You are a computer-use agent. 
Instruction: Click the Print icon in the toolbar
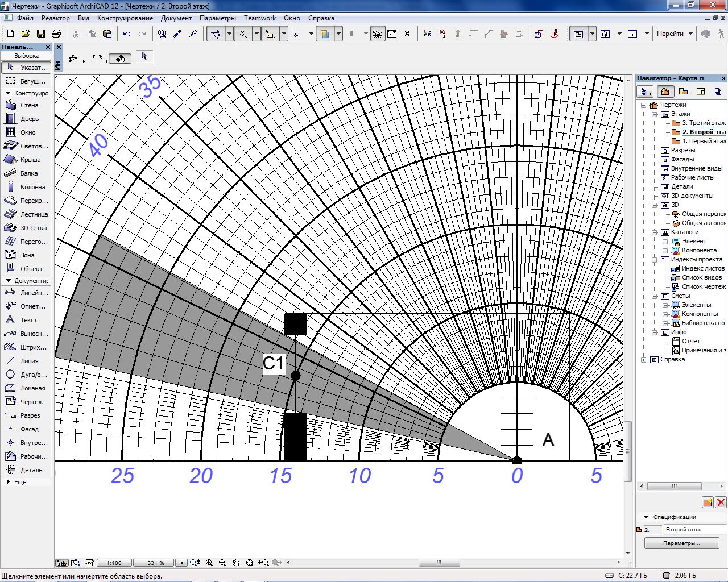[56, 34]
